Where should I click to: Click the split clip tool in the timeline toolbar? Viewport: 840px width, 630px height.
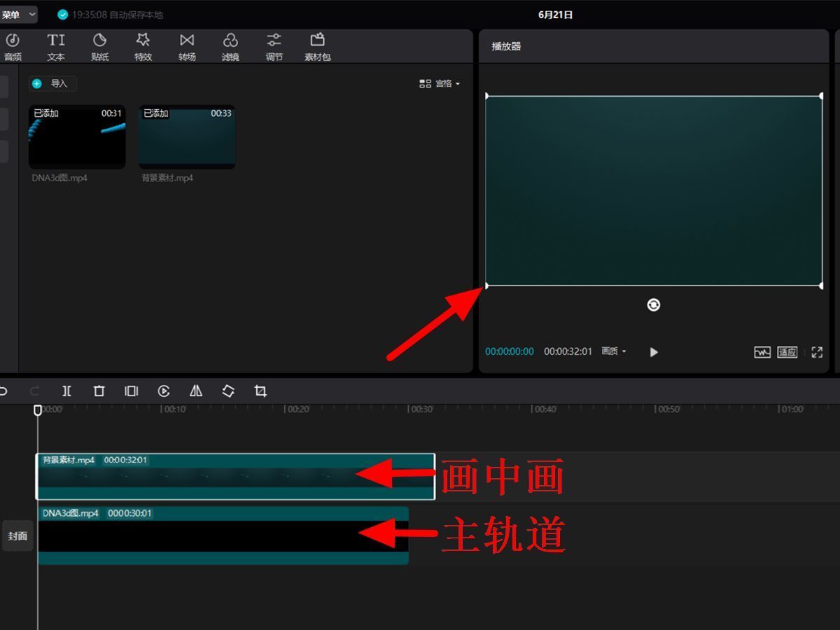tap(66, 391)
